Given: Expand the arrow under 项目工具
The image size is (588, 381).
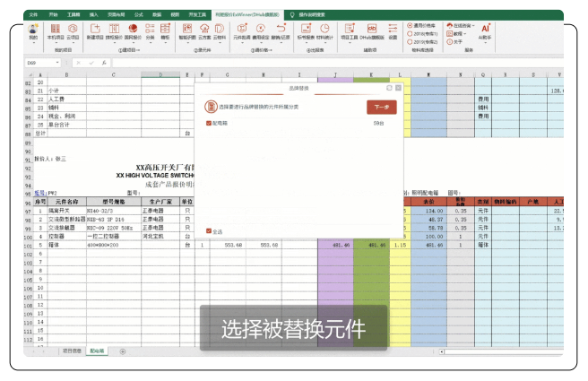Looking at the screenshot, I should [350, 43].
